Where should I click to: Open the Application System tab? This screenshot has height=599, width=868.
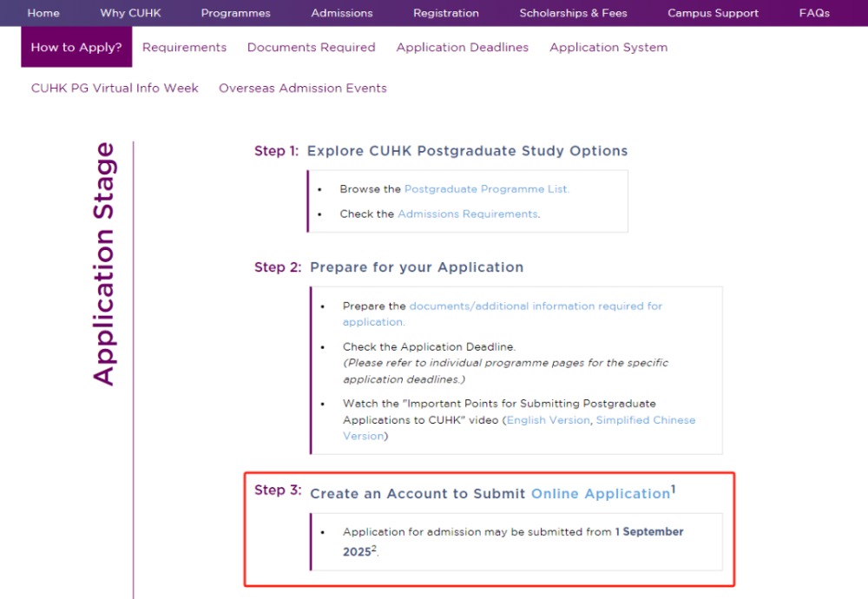click(608, 48)
